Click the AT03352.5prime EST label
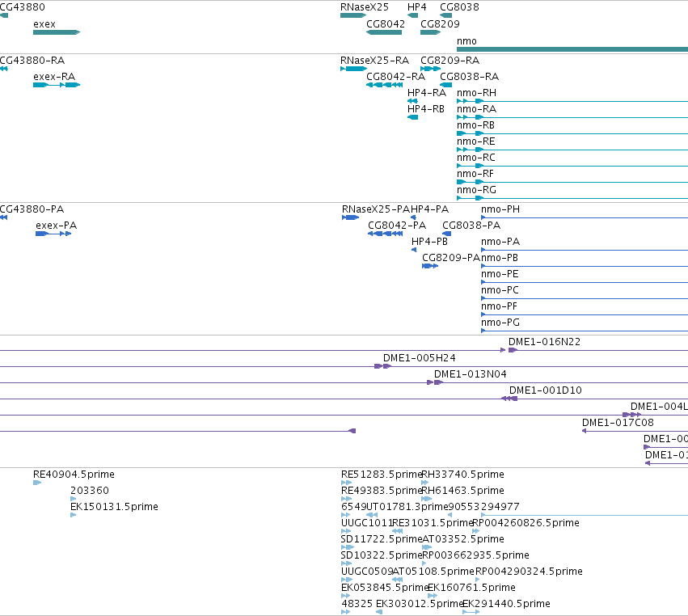The width and height of the screenshot is (688, 616). pyautogui.click(x=463, y=539)
